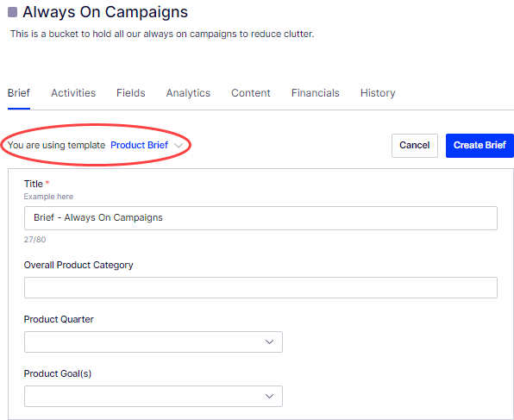This screenshot has height=420, width=514.
Task: Go to the Analytics tab
Action: [x=188, y=93]
